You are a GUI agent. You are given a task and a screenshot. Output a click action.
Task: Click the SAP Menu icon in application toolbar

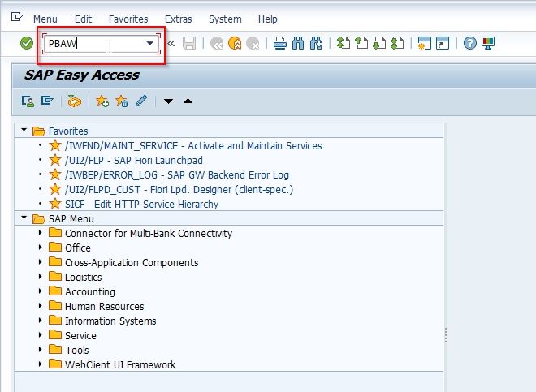[47, 101]
